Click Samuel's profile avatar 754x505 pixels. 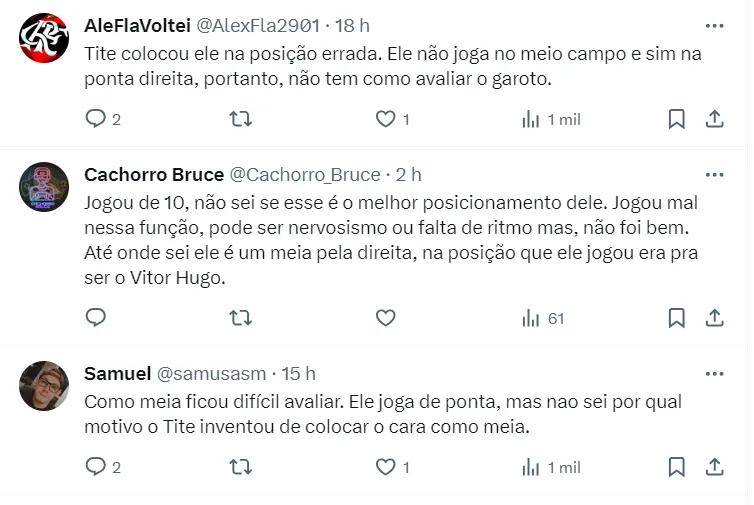pyautogui.click(x=44, y=386)
